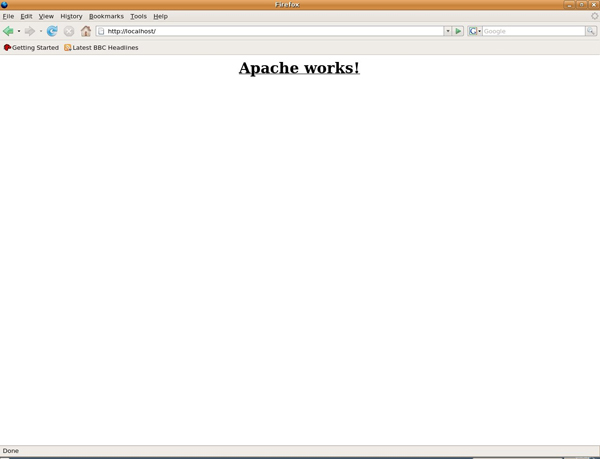
Task: Open the Getting Started bookmark
Action: [x=31, y=47]
